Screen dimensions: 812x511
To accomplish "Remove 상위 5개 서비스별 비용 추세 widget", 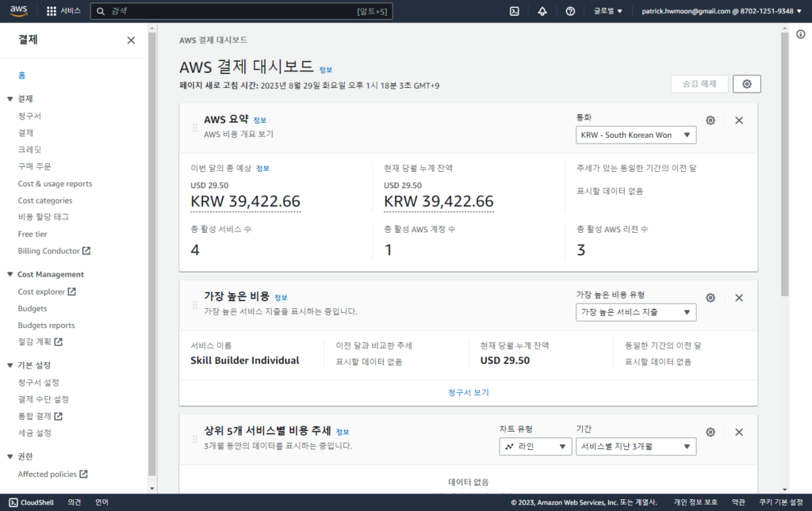I will click(739, 433).
